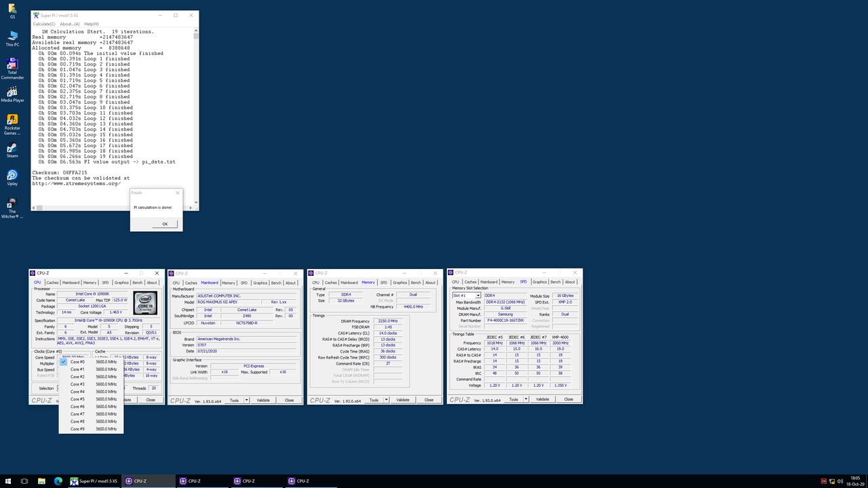Open Task View on the taskbar

coord(24,481)
